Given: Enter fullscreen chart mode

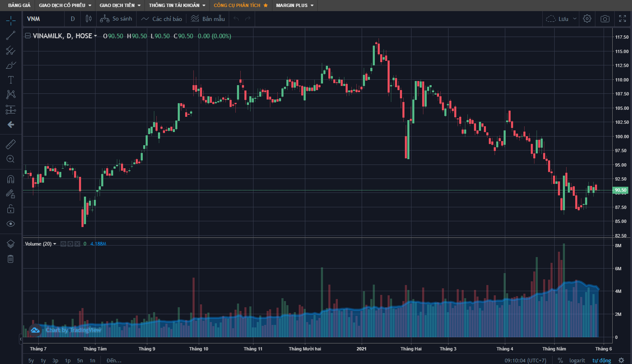Looking at the screenshot, I should click(x=623, y=19).
